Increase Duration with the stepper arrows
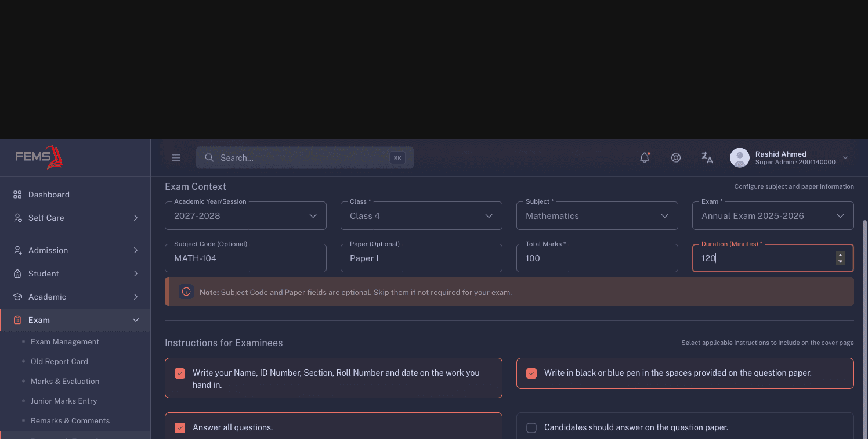The image size is (868, 439). pyautogui.click(x=840, y=255)
